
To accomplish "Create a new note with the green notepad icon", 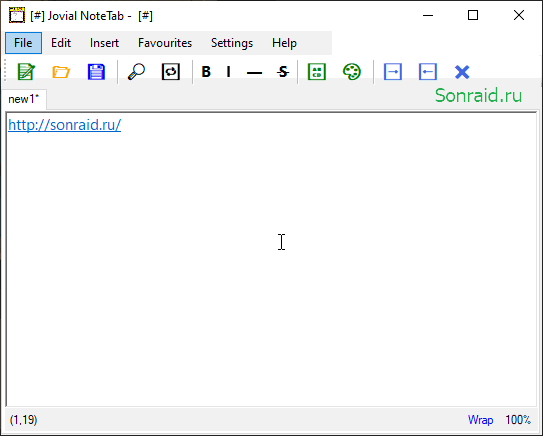I will coord(26,72).
